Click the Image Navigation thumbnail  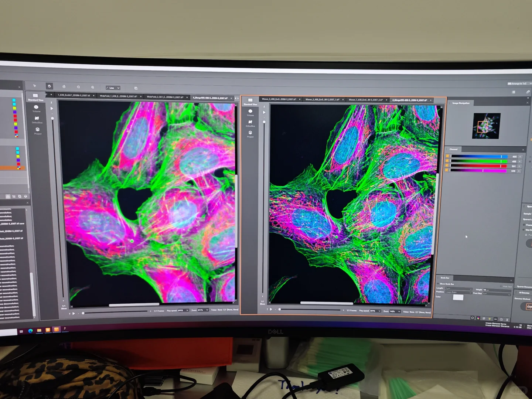click(x=486, y=126)
